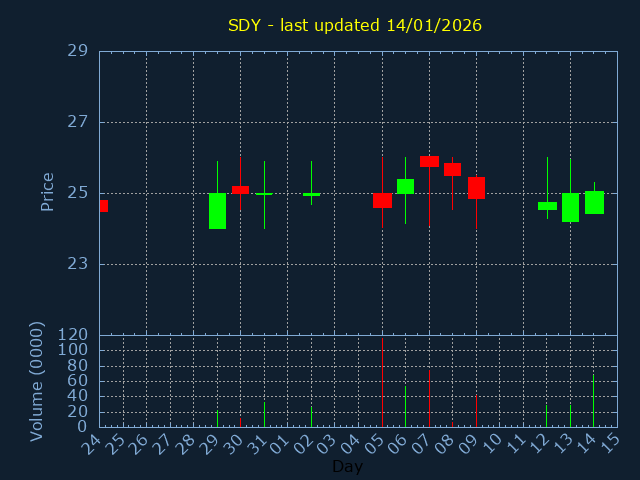Click the x-axis day label 28

pos(186,444)
